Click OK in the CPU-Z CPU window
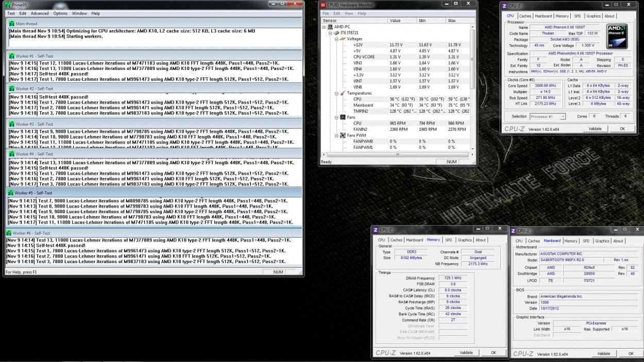The width and height of the screenshot is (644, 362). click(x=622, y=129)
